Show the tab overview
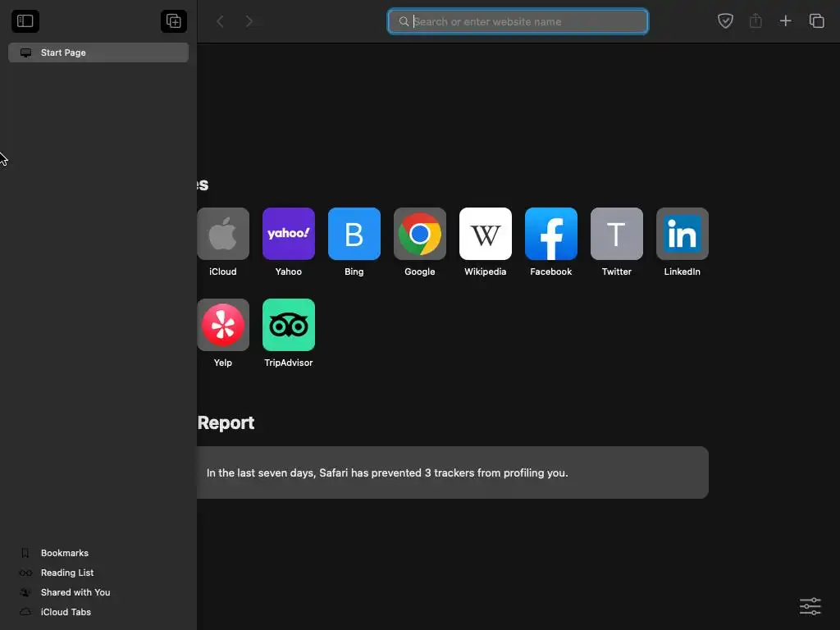The width and height of the screenshot is (840, 630). coord(816,21)
